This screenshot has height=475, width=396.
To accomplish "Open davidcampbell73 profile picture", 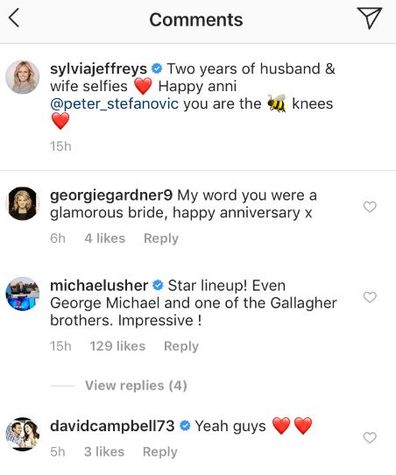I will coord(23,434).
